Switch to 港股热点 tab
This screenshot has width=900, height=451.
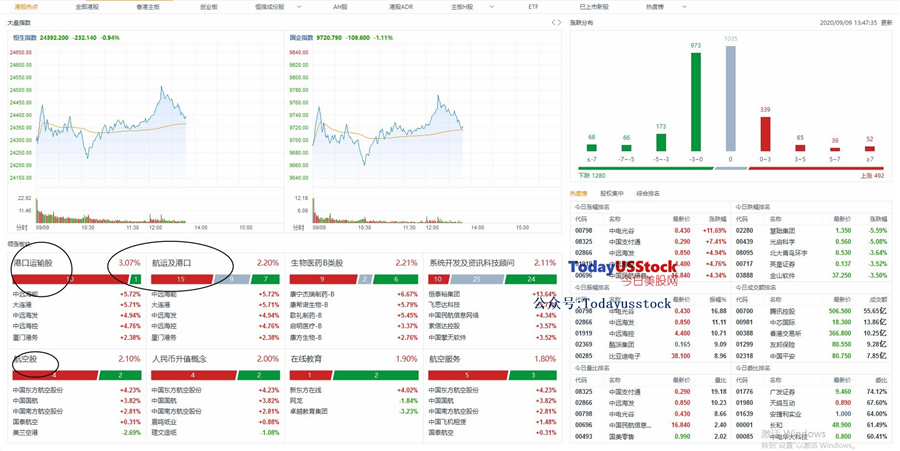point(26,7)
